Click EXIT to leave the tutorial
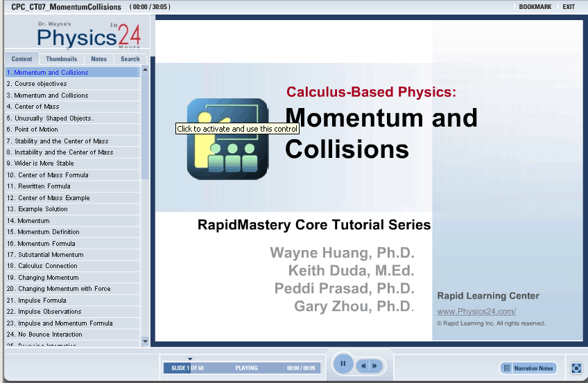588x383 pixels. pos(569,7)
